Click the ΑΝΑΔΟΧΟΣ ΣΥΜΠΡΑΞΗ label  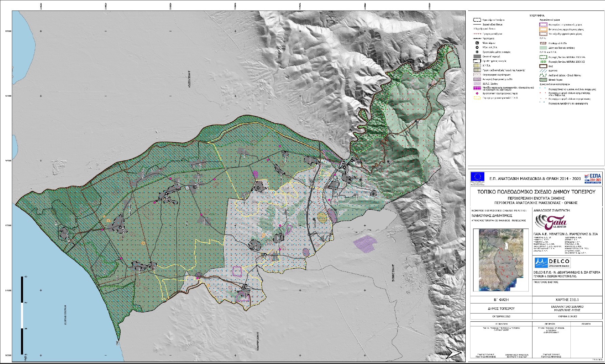pyautogui.click(x=552, y=210)
